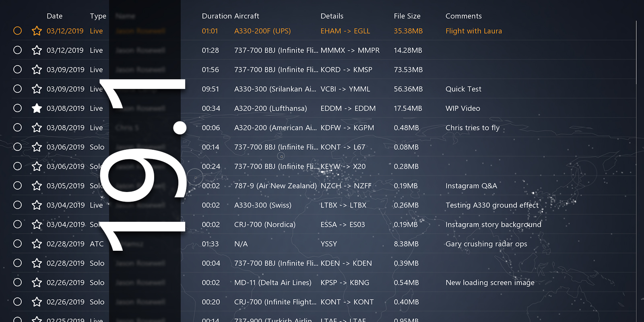The image size is (644, 322).
Task: Select radio button for YSSY ATC replay
Action: coord(17,244)
